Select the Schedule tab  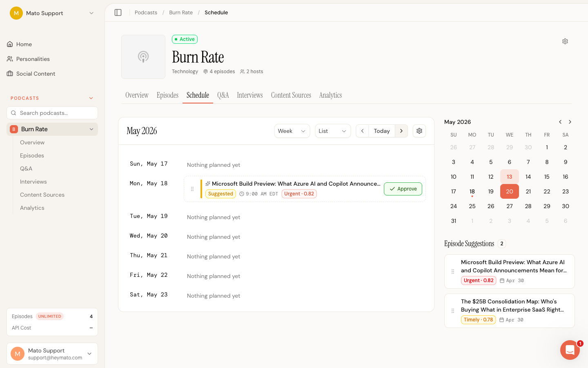pos(198,95)
